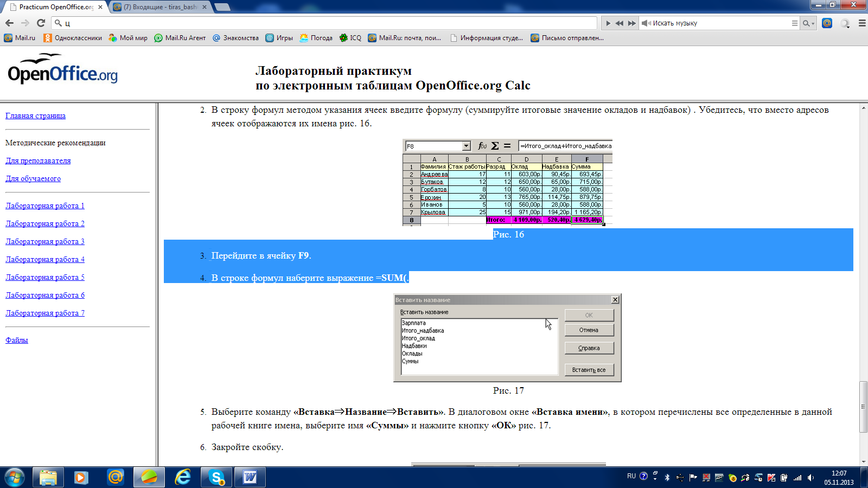Click the RU language indicator
The image size is (868, 488).
point(631,476)
